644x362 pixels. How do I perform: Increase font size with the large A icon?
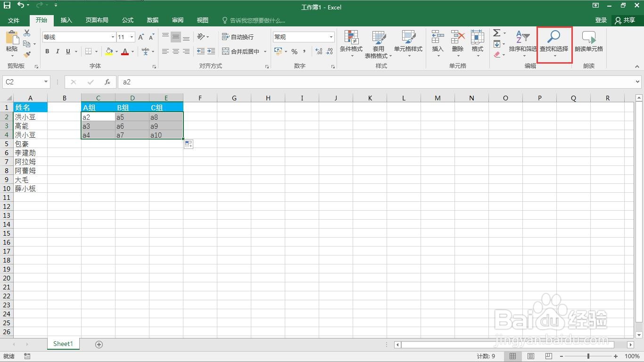click(141, 37)
